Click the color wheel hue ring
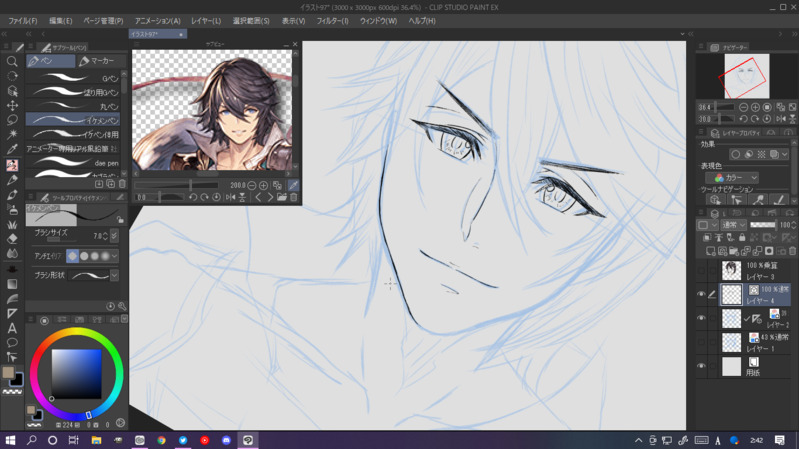This screenshot has height=449, width=799. point(76,333)
